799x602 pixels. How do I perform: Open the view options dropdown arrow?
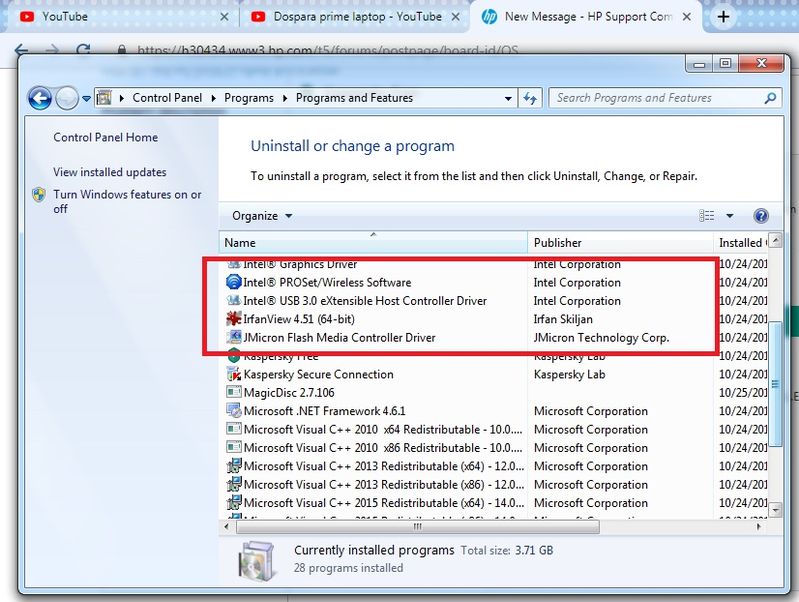(x=730, y=216)
